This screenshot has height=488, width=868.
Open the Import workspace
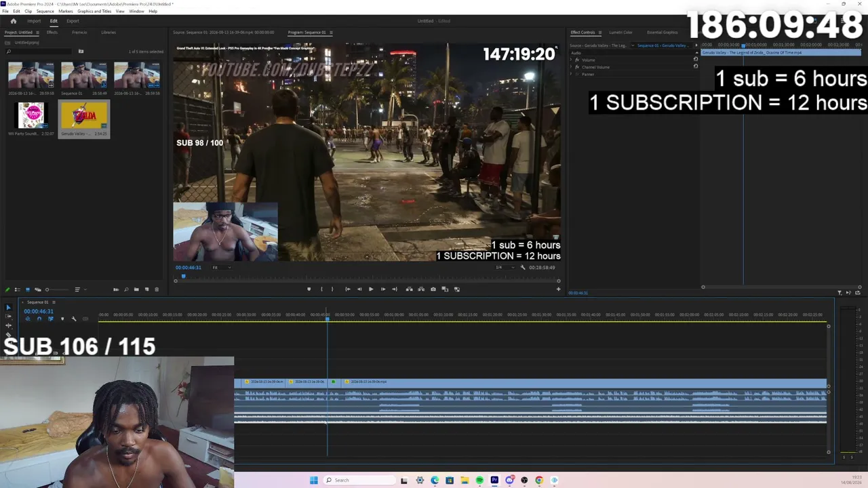point(34,21)
